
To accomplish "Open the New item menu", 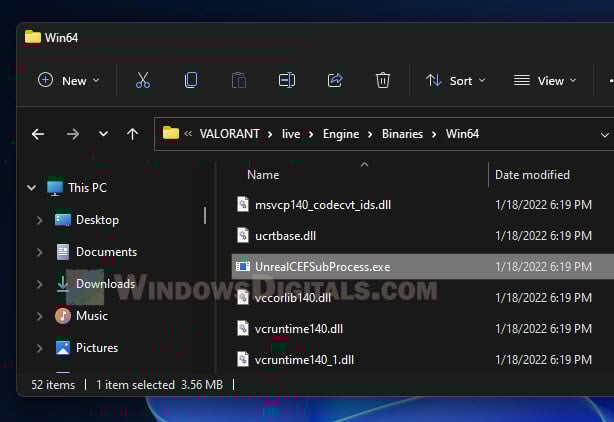I will coord(69,81).
